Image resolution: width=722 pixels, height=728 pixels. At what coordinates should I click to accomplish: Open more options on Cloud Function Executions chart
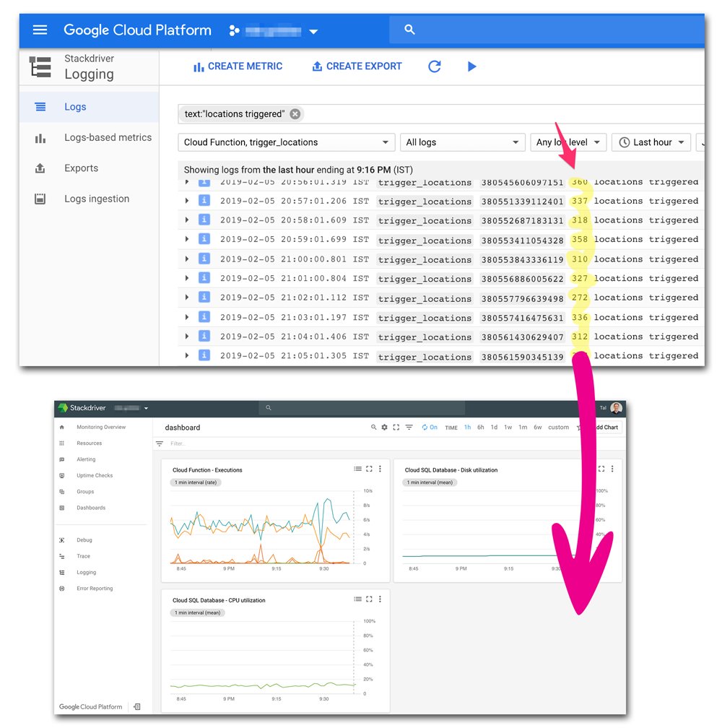click(380, 469)
